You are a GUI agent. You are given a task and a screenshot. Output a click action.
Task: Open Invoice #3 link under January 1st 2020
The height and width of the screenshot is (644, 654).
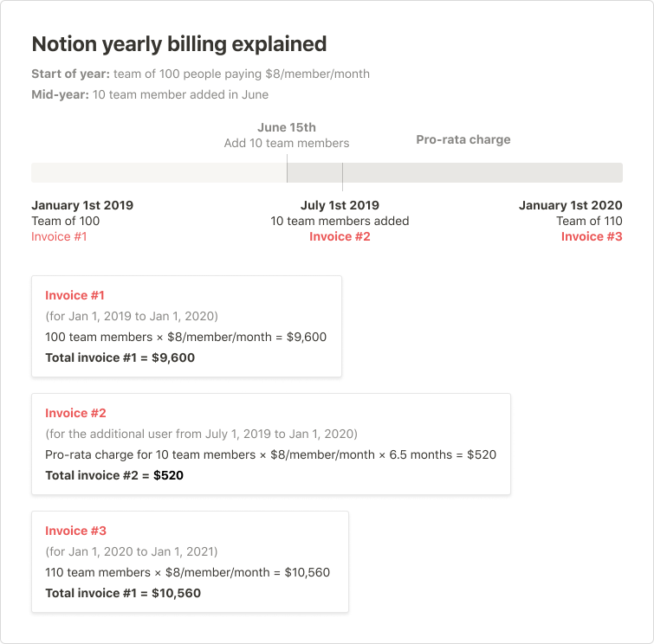click(591, 236)
